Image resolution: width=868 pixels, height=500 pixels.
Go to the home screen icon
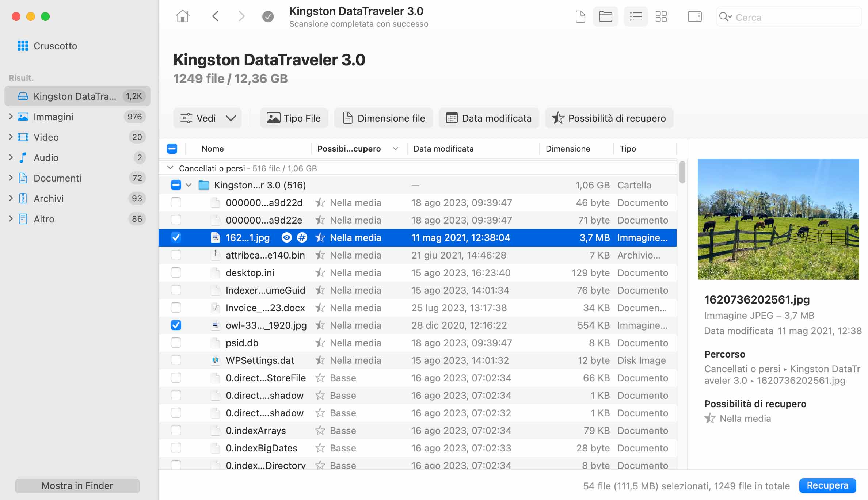(x=182, y=16)
